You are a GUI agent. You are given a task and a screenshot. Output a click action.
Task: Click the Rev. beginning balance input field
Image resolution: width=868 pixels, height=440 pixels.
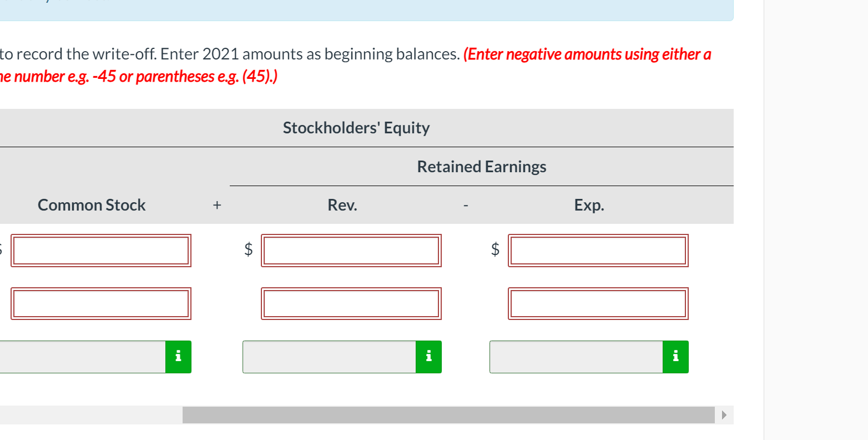click(x=351, y=251)
